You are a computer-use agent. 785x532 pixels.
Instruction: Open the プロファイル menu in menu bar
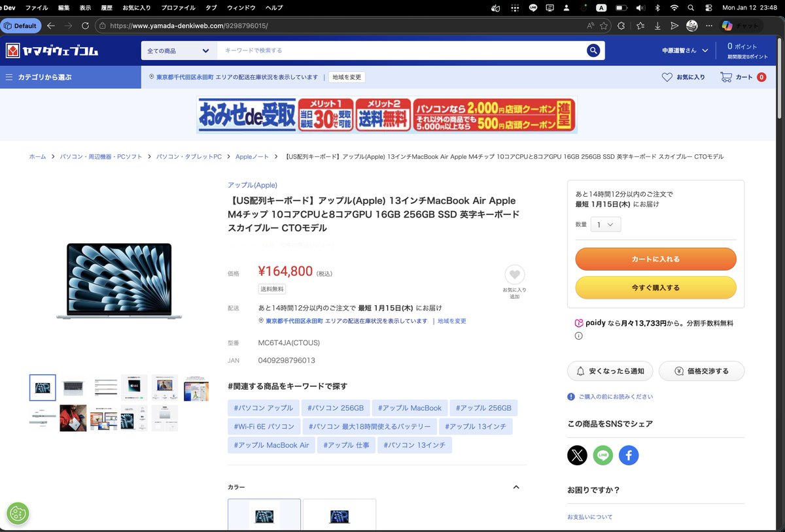point(178,8)
